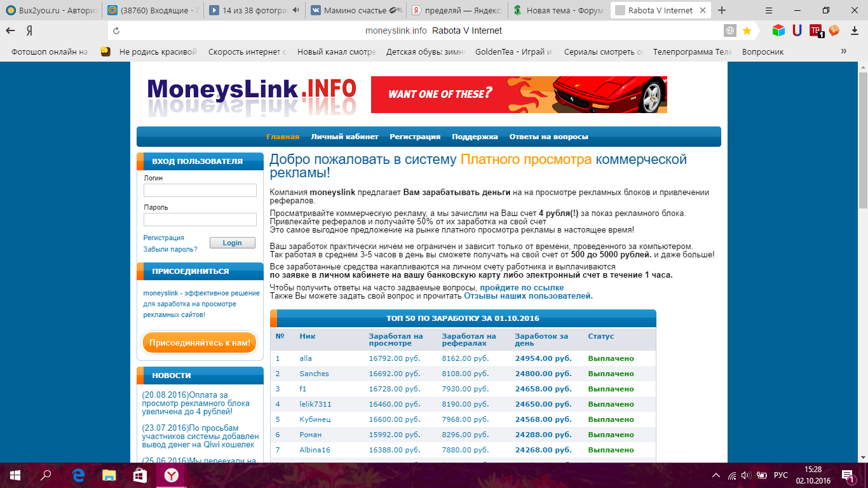Open the Регистрация link under the login form
The height and width of the screenshot is (488, 868).
point(164,238)
